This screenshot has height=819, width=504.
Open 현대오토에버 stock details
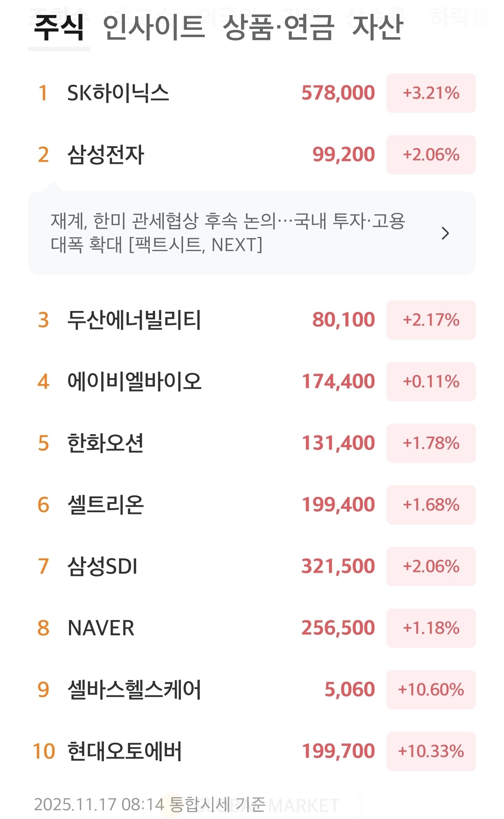pyautogui.click(x=124, y=751)
